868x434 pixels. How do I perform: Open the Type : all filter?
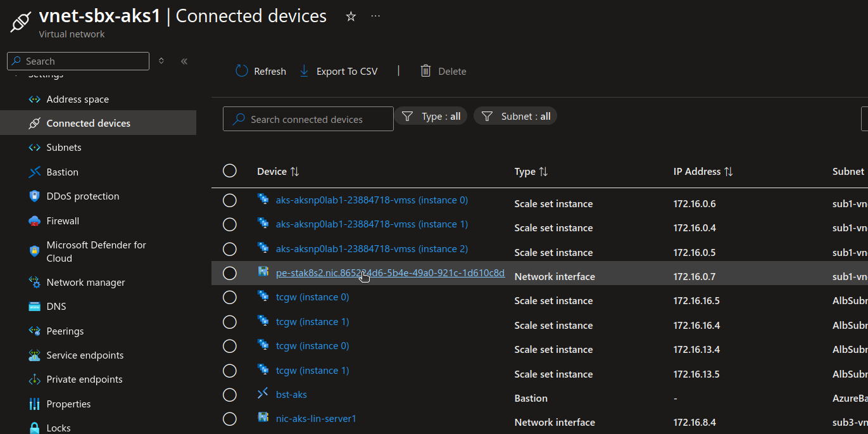432,117
